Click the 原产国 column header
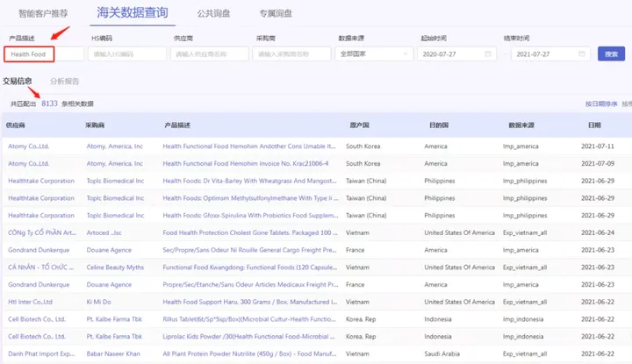 tap(359, 125)
